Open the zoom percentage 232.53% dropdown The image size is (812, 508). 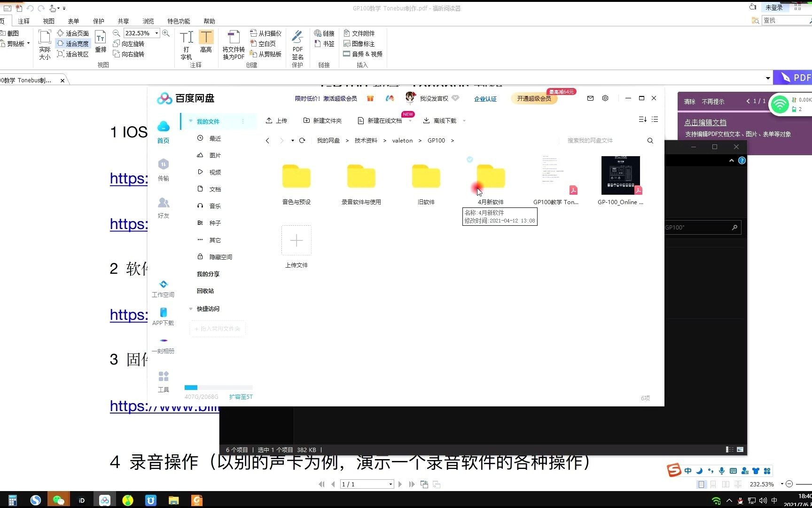156,33
